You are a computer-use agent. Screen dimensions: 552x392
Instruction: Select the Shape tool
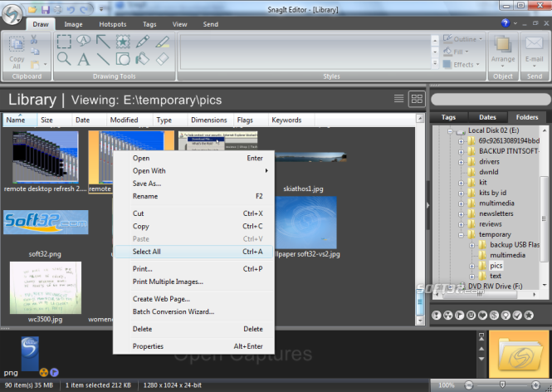coord(123,59)
